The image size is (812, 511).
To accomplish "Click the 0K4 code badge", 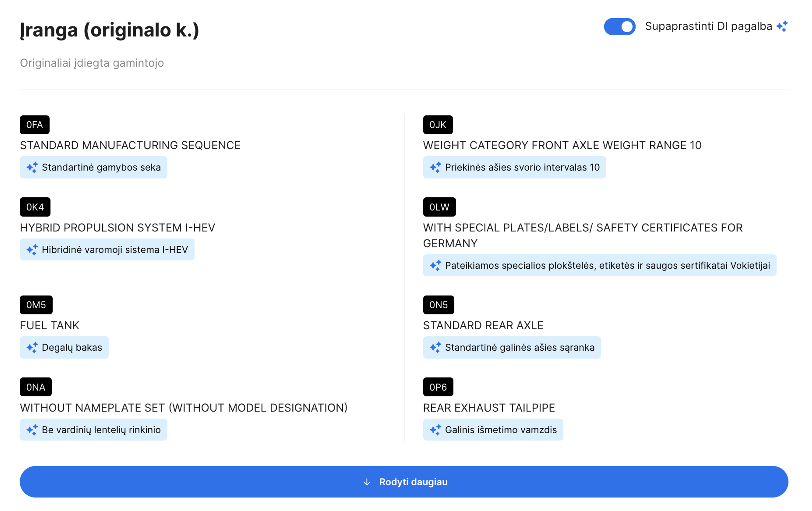I will pyautogui.click(x=35, y=207).
